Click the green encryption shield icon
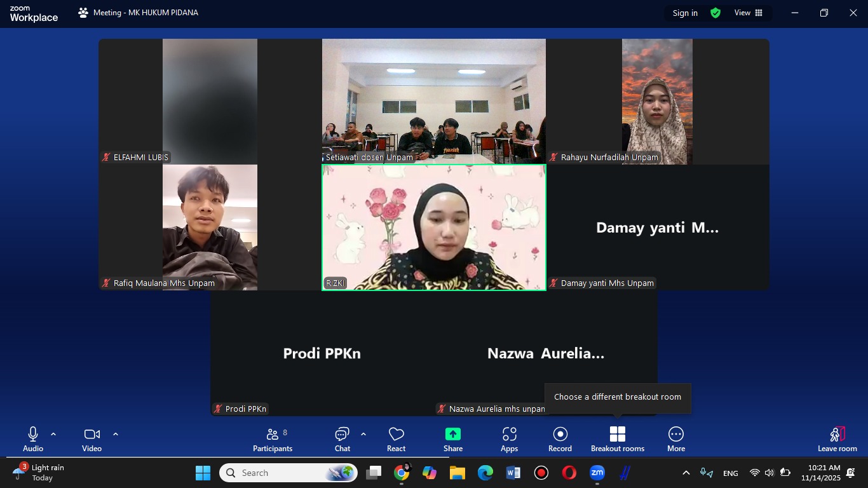The height and width of the screenshot is (488, 868). (x=715, y=13)
